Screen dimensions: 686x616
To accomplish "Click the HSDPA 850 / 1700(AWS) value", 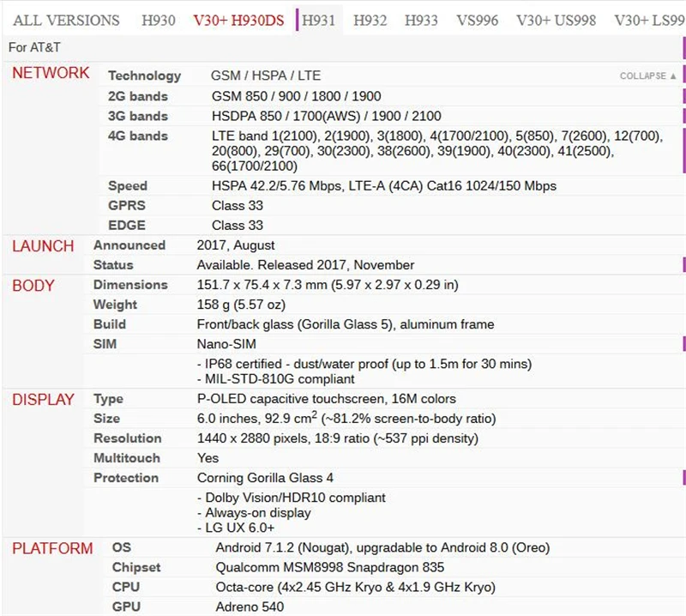I will pyautogui.click(x=327, y=116).
